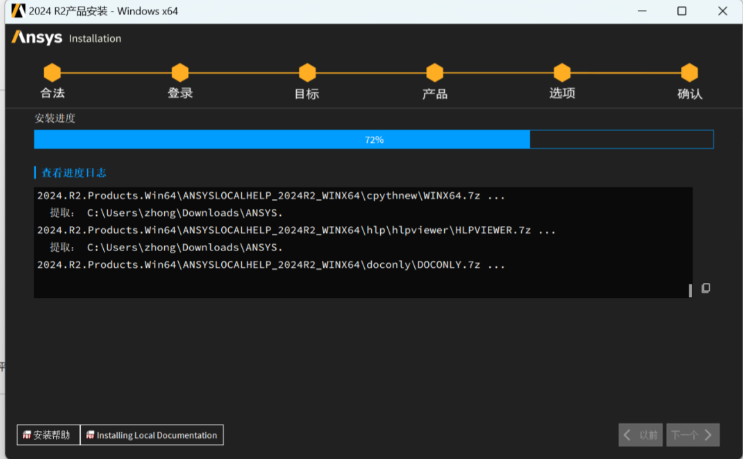Viewport: 743px width, 459px height.
Task: Click the Ansys logo in header
Action: pyautogui.click(x=38, y=38)
